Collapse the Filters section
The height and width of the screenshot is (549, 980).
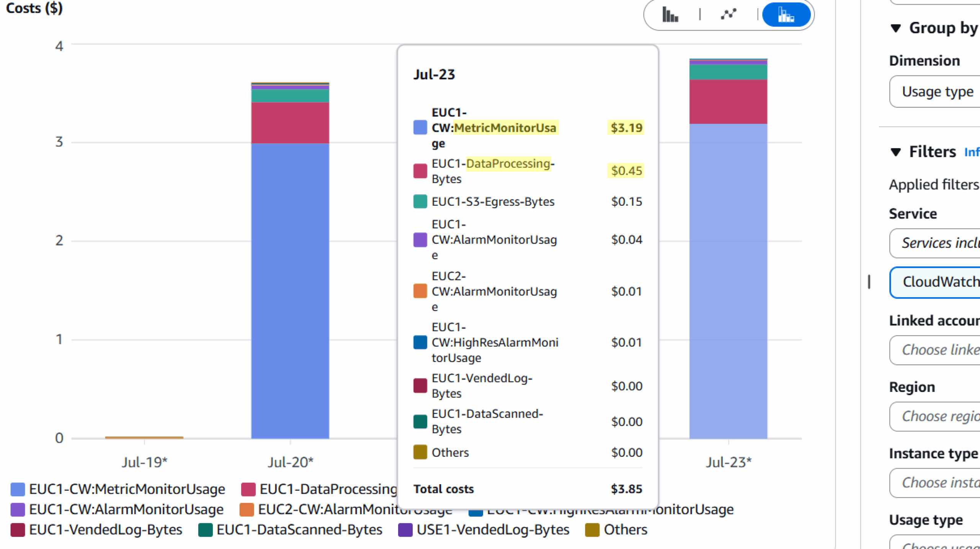[896, 152]
